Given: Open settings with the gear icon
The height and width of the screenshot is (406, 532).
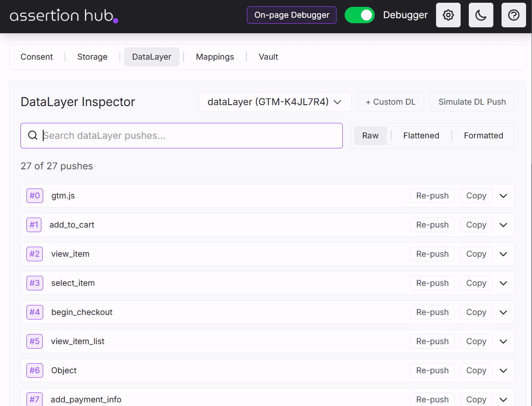Looking at the screenshot, I should click(x=448, y=15).
